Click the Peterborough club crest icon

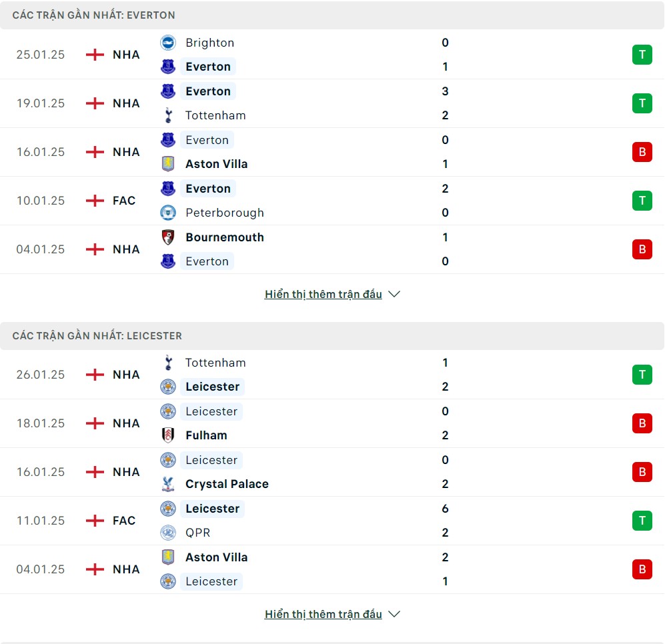pos(168,213)
